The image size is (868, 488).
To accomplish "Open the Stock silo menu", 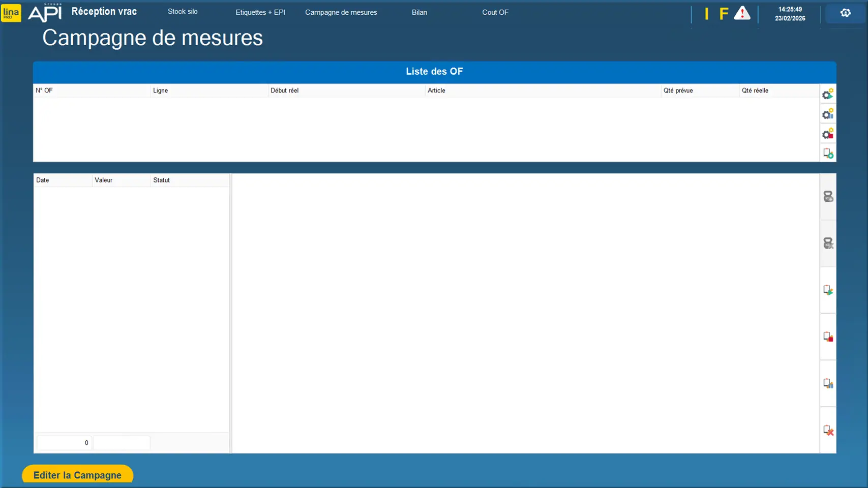I will (183, 12).
